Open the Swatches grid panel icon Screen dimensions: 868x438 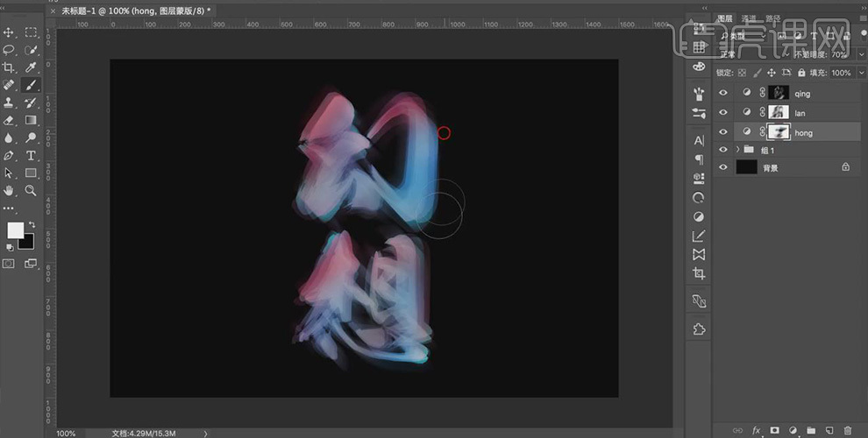point(699,47)
